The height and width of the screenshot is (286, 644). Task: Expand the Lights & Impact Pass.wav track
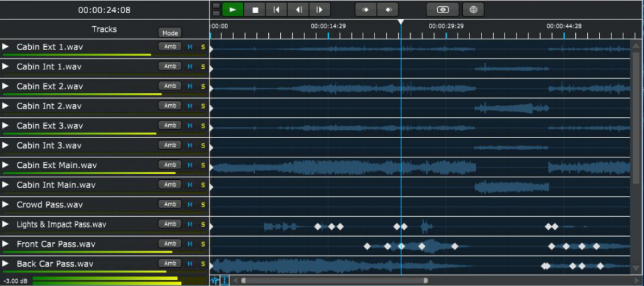coord(6,224)
